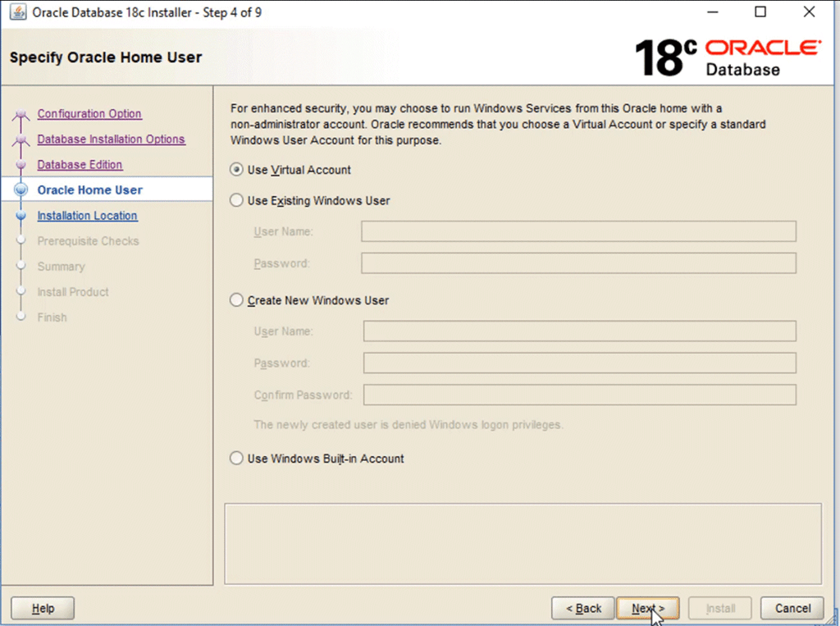
Task: Select Create New Windows User option
Action: click(x=236, y=300)
